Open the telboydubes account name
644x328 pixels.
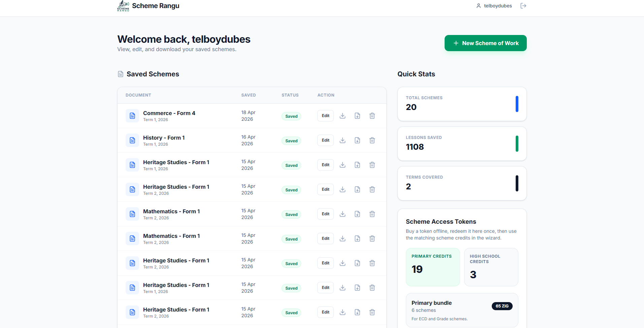point(498,6)
